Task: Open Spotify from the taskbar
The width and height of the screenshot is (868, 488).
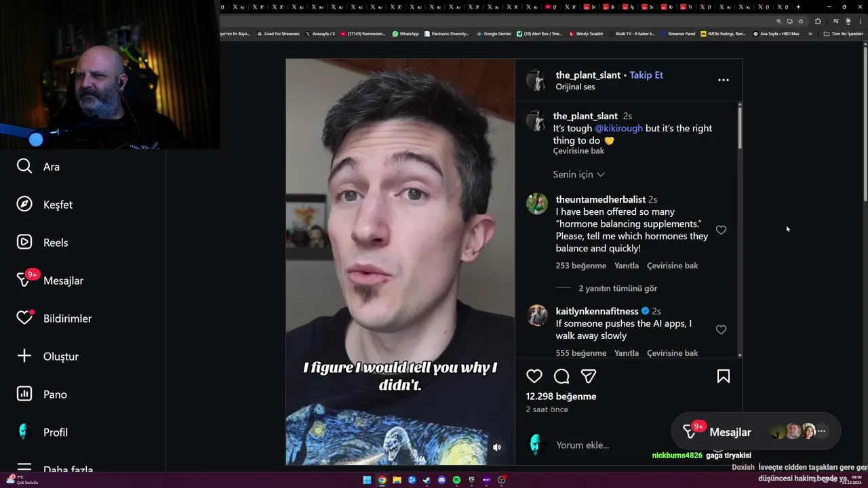Action: (x=456, y=480)
